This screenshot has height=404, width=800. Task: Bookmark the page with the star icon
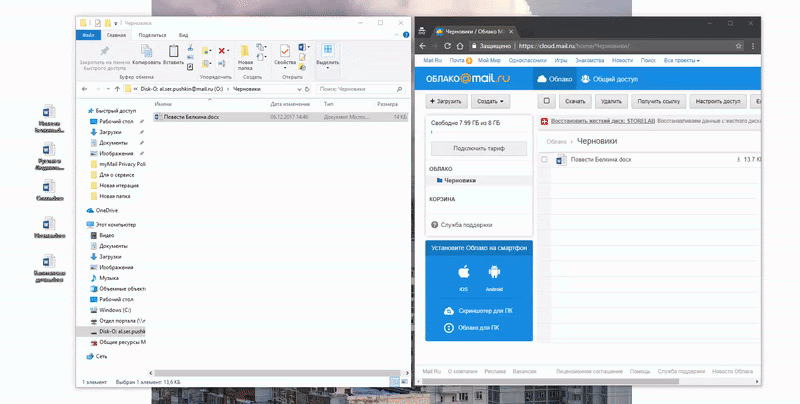point(738,46)
